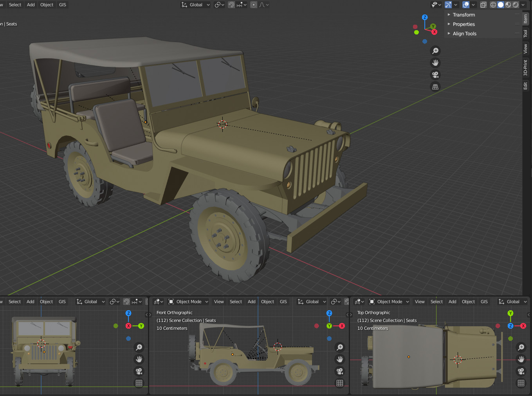532x396 pixels.
Task: Expand the Transform panel in the sidebar
Action: point(463,15)
